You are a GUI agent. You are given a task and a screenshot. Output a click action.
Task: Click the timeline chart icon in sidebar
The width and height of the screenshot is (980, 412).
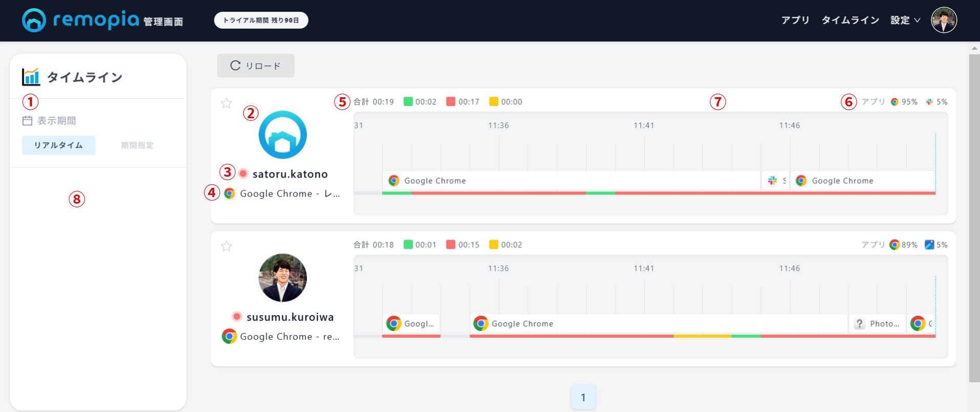click(x=31, y=77)
